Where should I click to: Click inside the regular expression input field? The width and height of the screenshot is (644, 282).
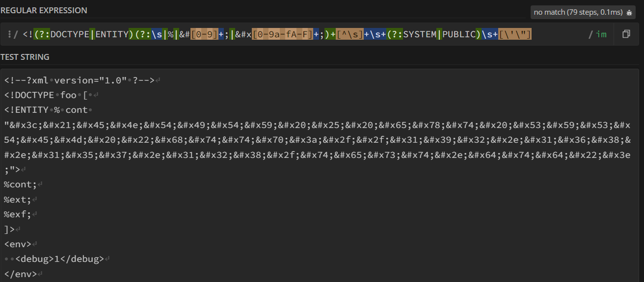point(560,34)
